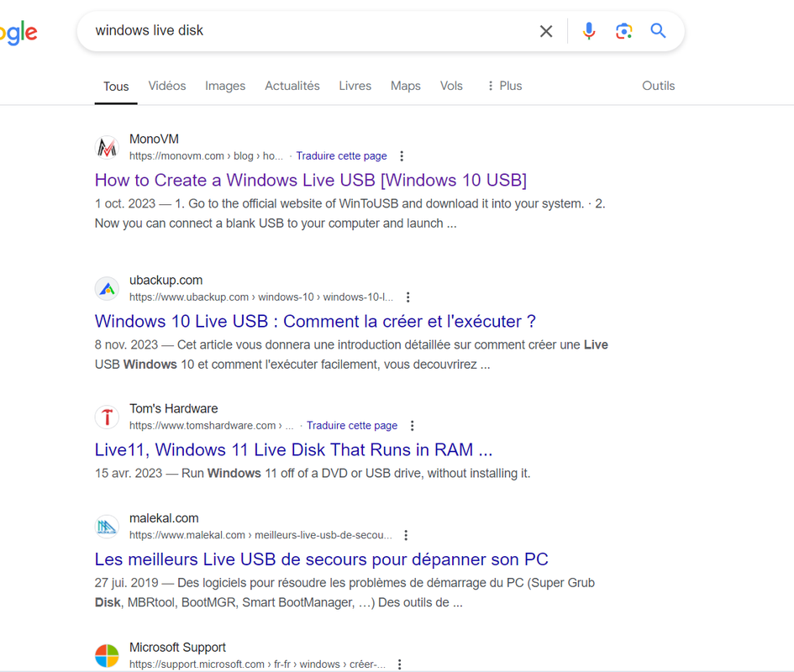Open Google Lens image search icon
The height and width of the screenshot is (672, 794).
pyautogui.click(x=623, y=31)
